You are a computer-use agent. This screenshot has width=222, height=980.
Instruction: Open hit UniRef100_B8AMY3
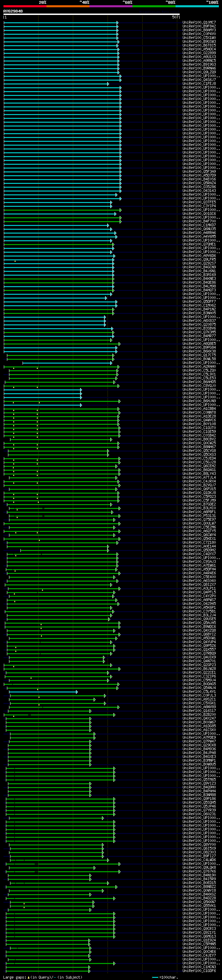[199, 30]
